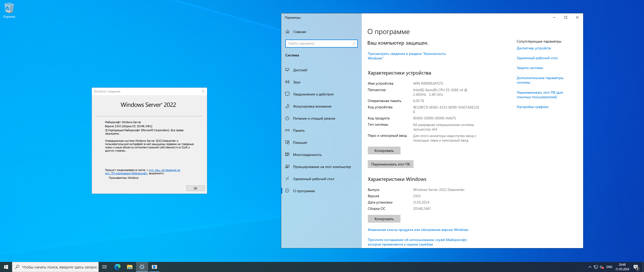Viewport: 644px width, 272px height.
Task: Open the Display settings sidebar item
Action: [x=300, y=70]
